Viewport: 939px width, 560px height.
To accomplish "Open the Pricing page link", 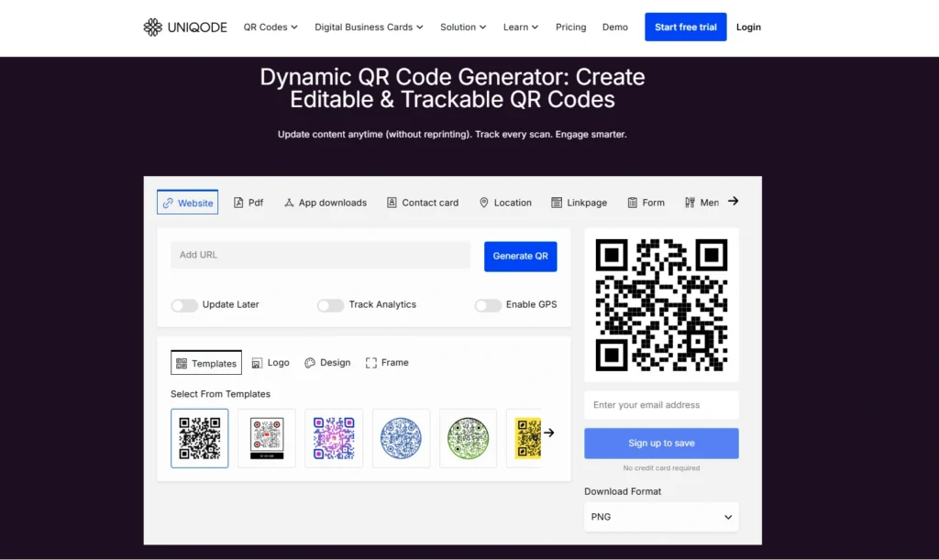I will (570, 27).
